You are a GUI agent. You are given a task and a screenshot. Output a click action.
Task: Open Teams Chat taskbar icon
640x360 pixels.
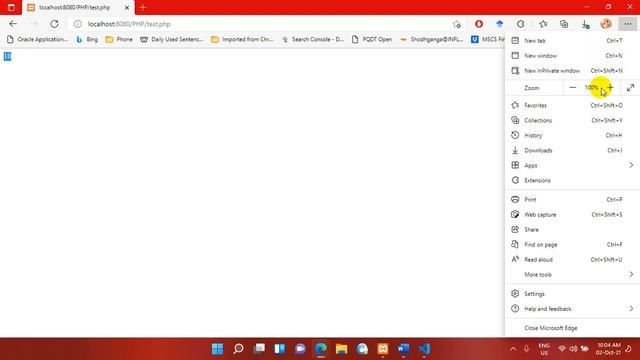coord(300,349)
